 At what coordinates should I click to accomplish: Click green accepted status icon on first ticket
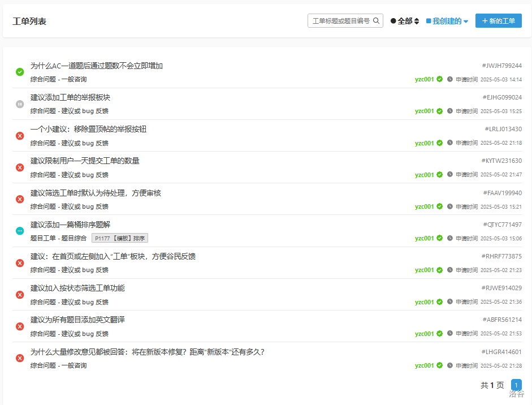(x=20, y=72)
